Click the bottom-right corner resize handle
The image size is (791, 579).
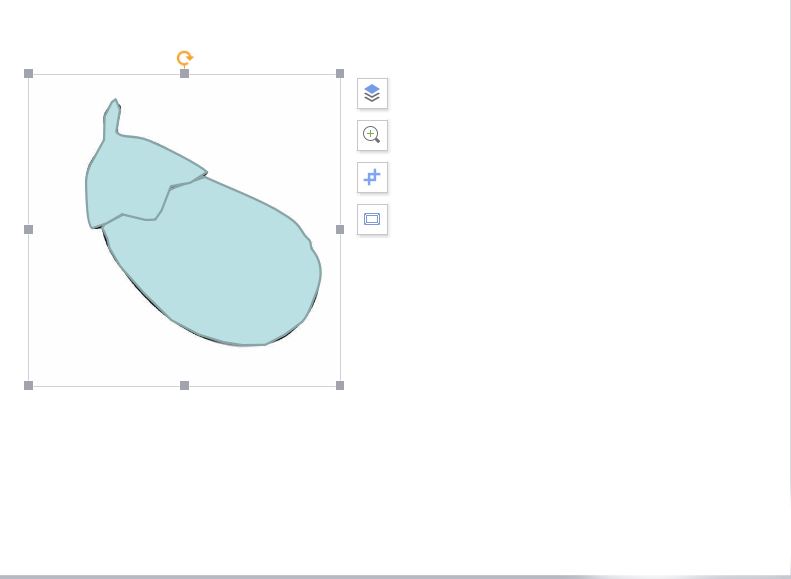click(340, 385)
